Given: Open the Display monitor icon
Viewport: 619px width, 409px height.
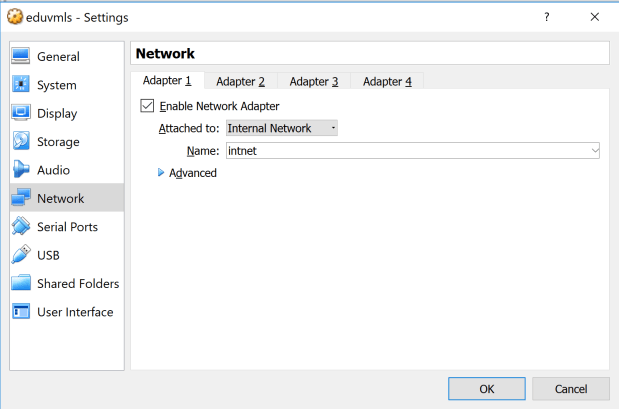Looking at the screenshot, I should 21,113.
